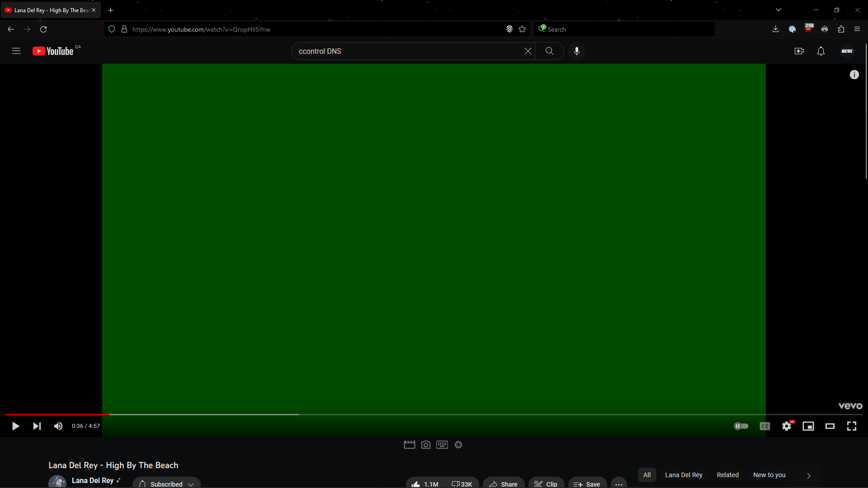Viewport: 868px width, 488px height.
Task: Play the paused video
Action: pos(15,426)
